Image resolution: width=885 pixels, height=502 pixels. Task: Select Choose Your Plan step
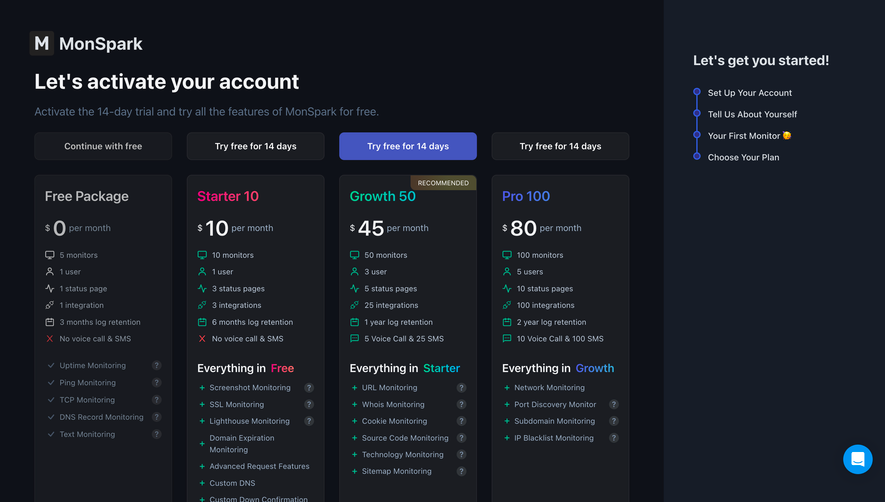point(743,157)
